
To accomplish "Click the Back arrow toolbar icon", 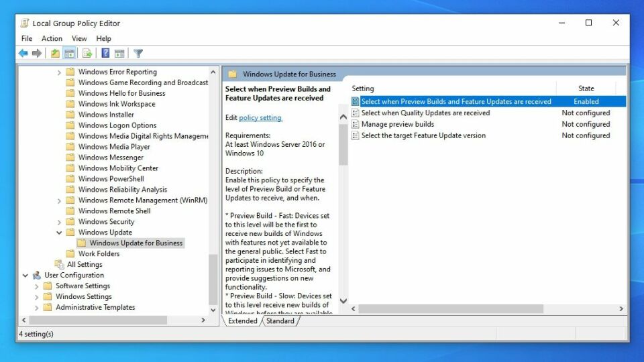I will pos(23,54).
